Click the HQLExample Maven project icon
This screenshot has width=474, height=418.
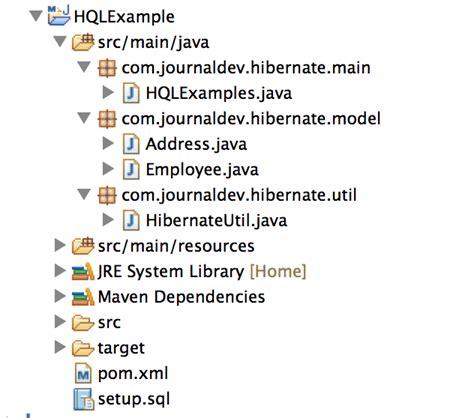tap(59, 16)
